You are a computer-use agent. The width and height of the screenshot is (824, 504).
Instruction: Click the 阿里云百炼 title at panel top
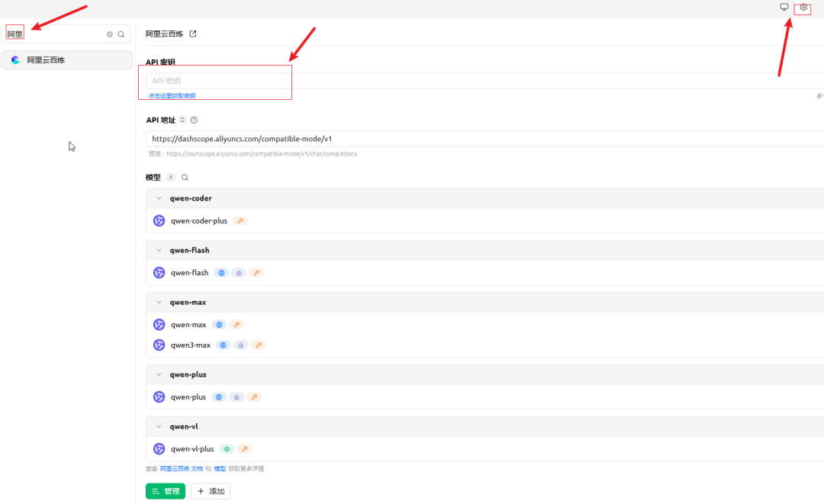[165, 34]
